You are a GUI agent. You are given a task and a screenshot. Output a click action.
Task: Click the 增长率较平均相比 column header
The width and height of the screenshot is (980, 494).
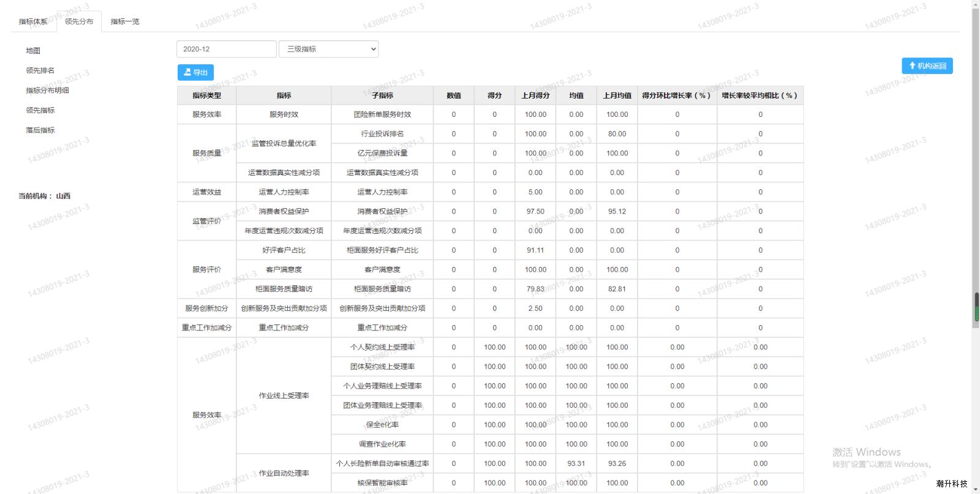[x=760, y=95]
